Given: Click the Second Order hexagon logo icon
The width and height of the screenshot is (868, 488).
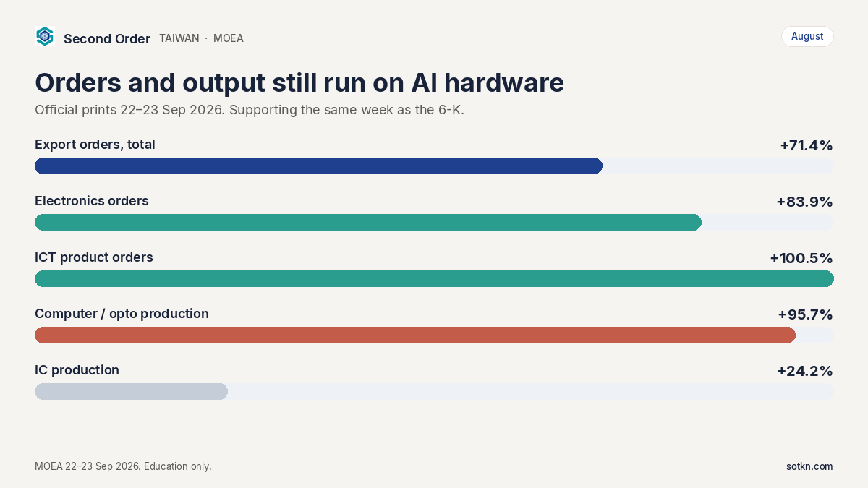Looking at the screenshot, I should [x=45, y=36].
